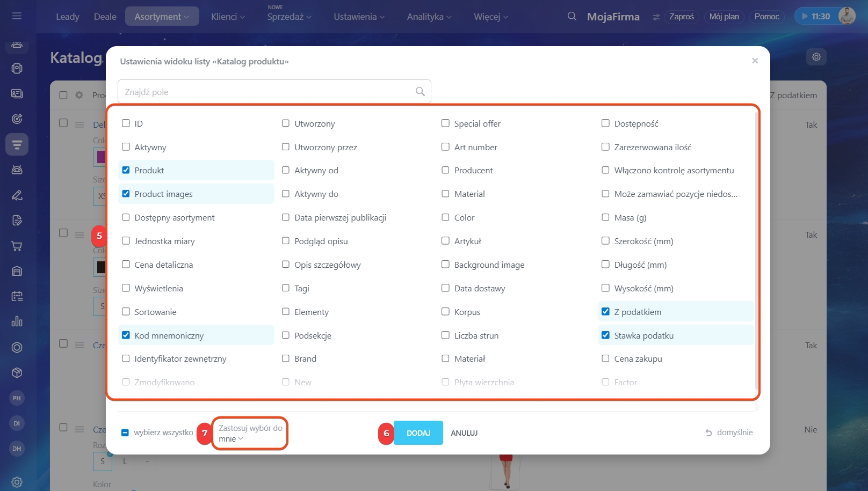Check the Aktywny field
This screenshot has height=491, width=868.
126,147
